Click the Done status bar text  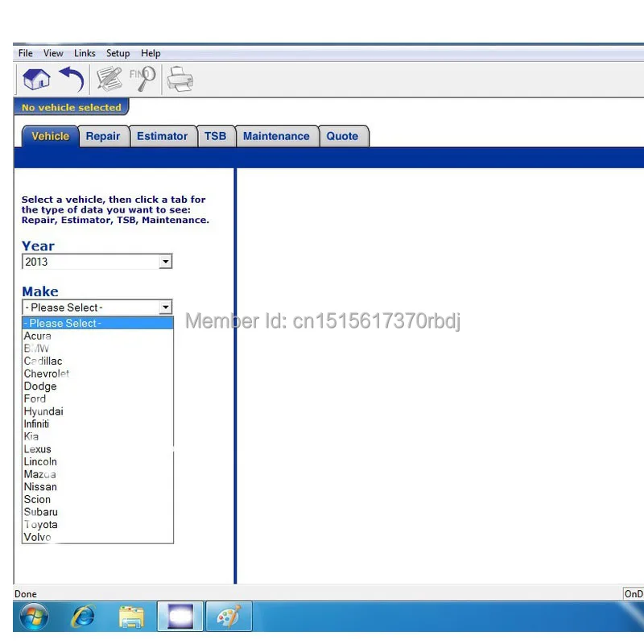click(x=26, y=594)
